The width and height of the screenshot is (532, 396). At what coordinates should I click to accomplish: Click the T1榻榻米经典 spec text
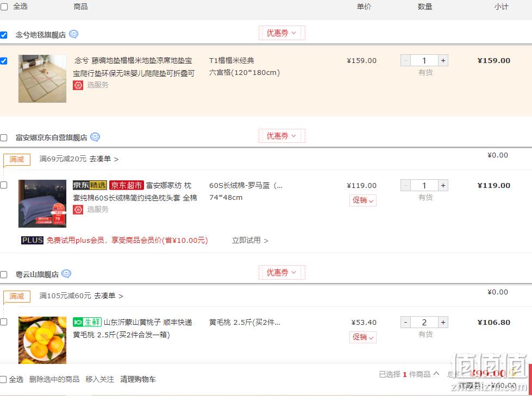pos(231,61)
